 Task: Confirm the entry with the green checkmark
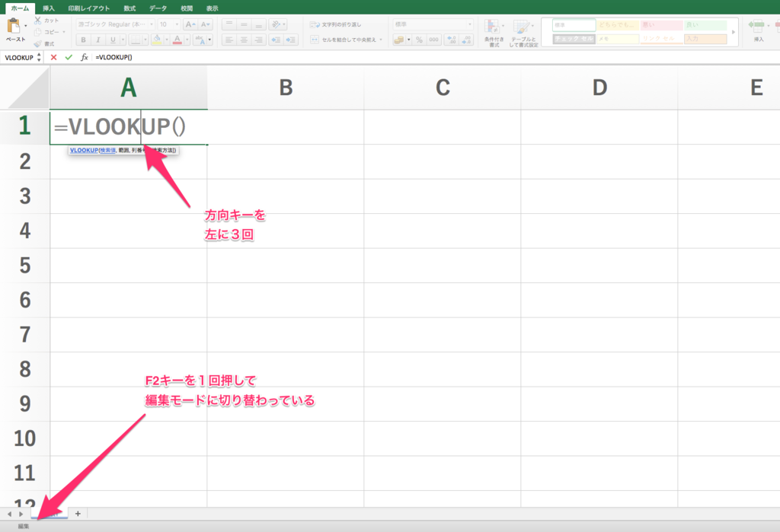(69, 56)
